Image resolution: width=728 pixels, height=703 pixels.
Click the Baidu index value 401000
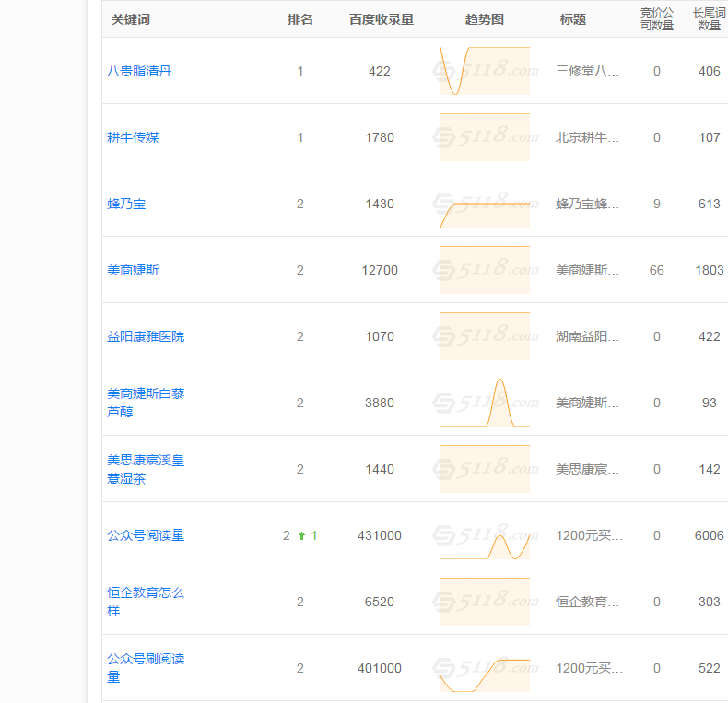[x=380, y=668]
